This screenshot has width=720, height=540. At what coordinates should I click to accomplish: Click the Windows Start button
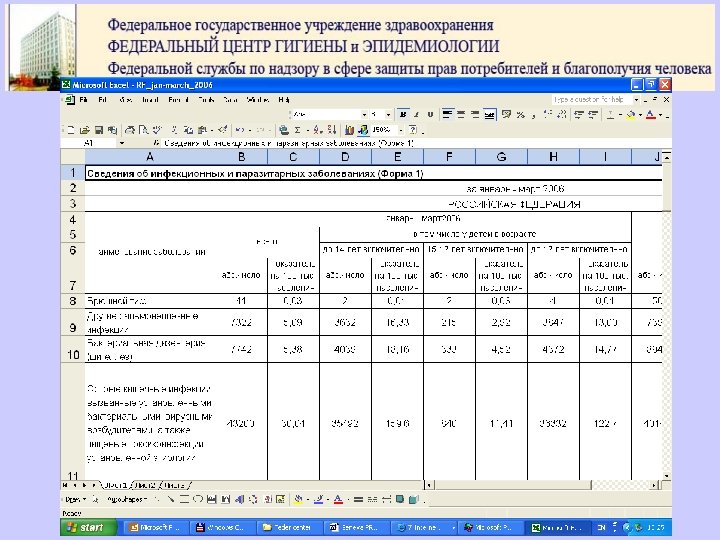[88, 527]
